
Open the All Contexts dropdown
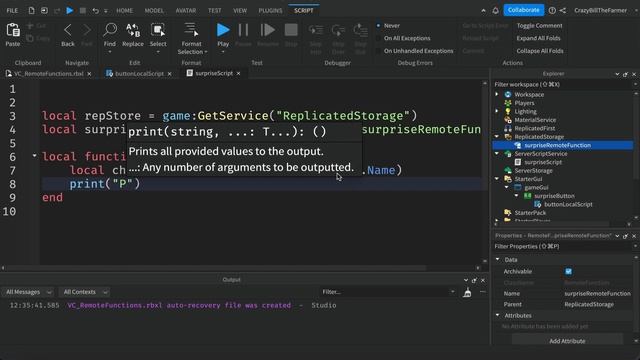(85, 292)
